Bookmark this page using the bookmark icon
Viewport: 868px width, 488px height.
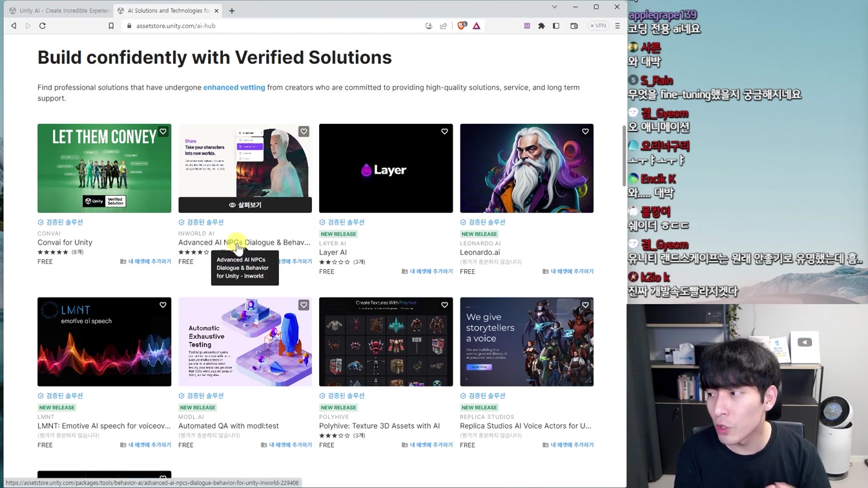111,26
